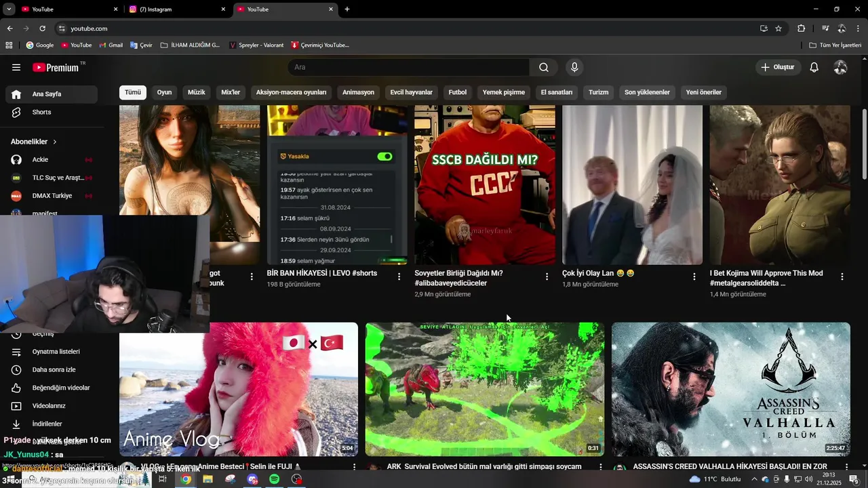
Task: Reload the current page
Action: click(x=42, y=28)
